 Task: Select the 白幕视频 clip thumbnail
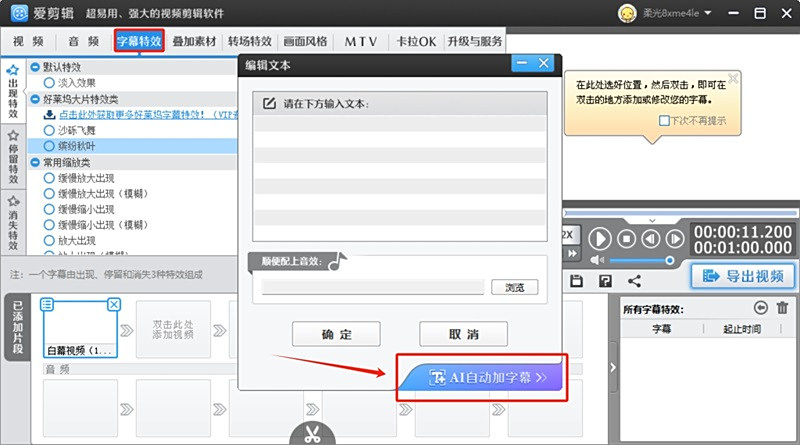(80, 328)
